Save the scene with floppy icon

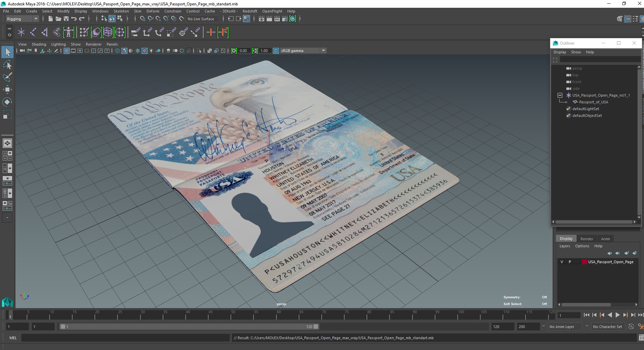pyautogui.click(x=66, y=19)
